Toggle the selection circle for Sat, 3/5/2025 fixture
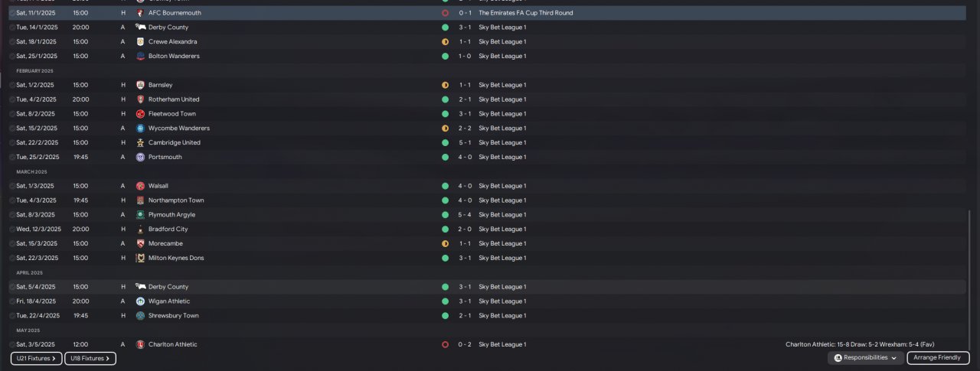 click(12, 344)
